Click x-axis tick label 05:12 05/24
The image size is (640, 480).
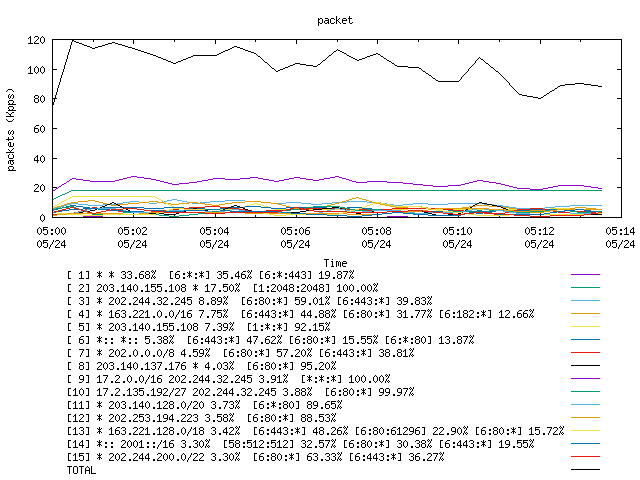coord(539,238)
